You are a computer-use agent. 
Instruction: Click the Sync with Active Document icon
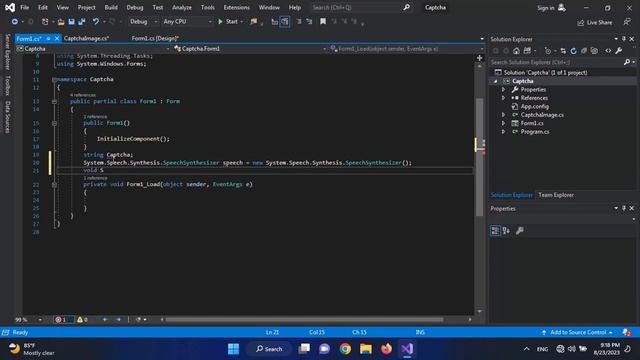point(563,51)
